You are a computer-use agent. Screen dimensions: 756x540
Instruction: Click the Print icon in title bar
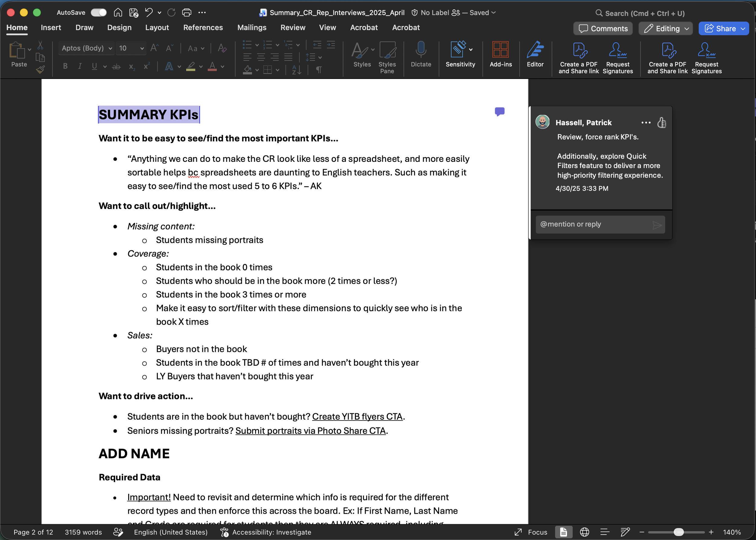pyautogui.click(x=187, y=13)
